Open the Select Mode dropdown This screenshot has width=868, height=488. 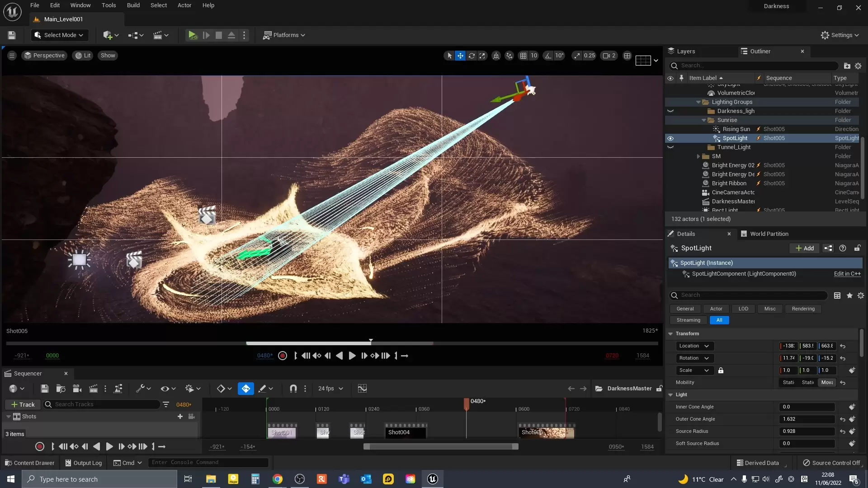tap(59, 35)
